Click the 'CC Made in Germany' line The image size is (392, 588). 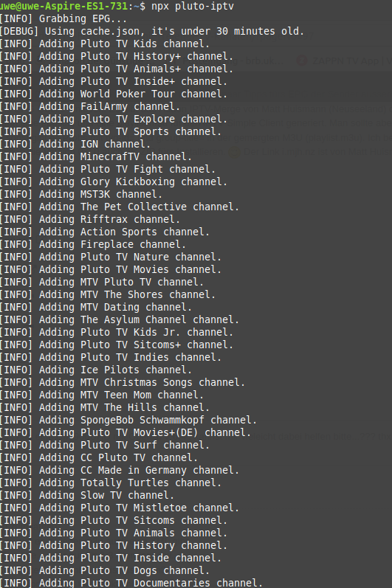coord(120,470)
